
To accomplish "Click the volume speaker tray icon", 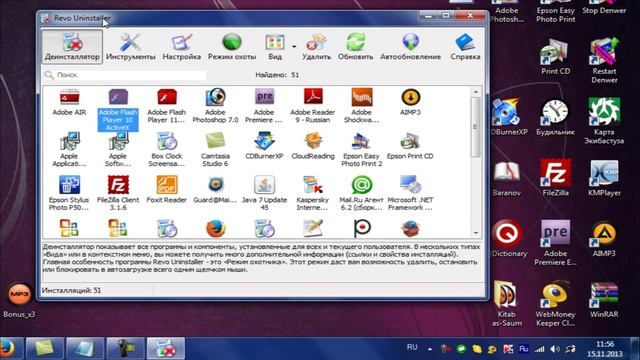I will [555, 349].
